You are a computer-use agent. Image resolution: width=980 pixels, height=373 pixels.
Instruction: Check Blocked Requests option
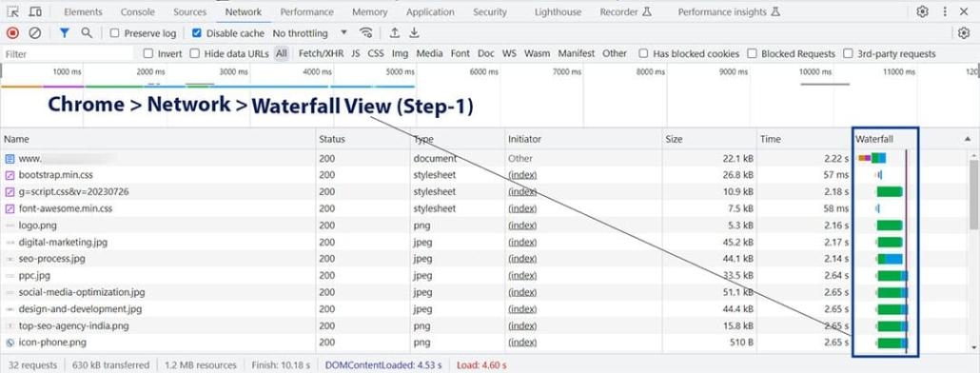pyautogui.click(x=752, y=53)
